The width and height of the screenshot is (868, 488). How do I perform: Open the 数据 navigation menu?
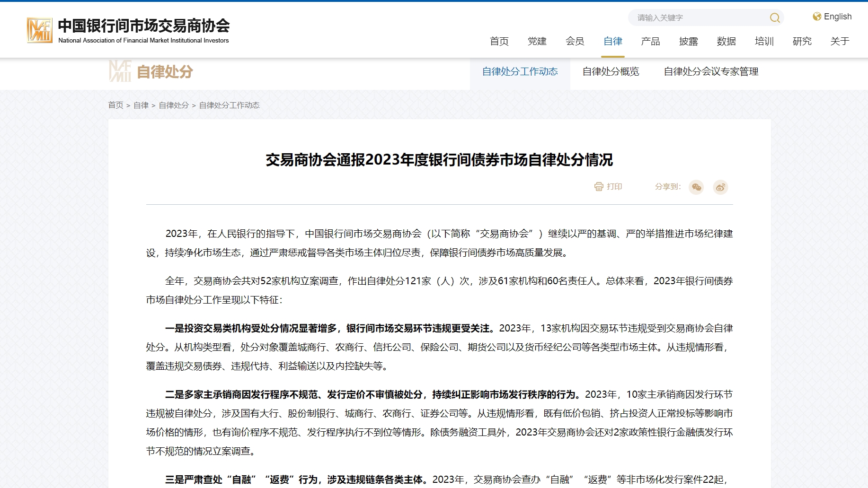[726, 42]
